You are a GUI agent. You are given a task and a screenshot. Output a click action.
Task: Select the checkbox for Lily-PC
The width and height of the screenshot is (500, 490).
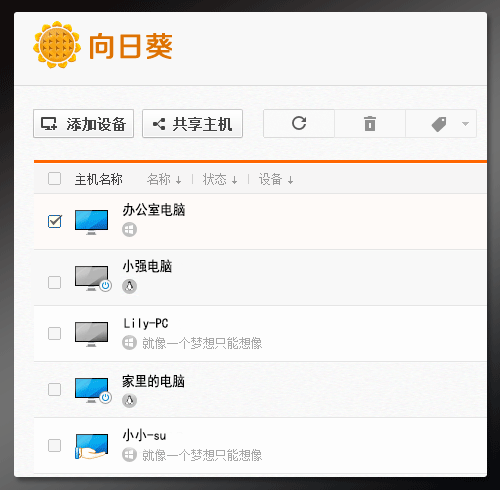point(55,333)
